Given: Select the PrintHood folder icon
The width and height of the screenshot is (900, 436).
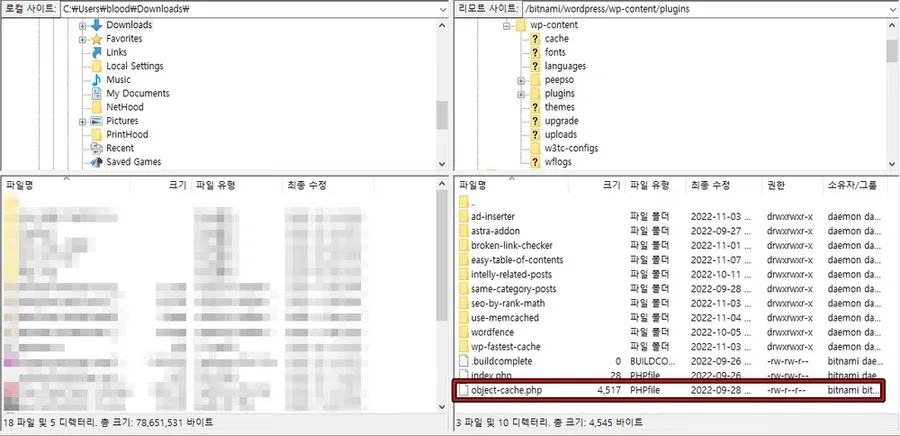Looking at the screenshot, I should tap(96, 135).
